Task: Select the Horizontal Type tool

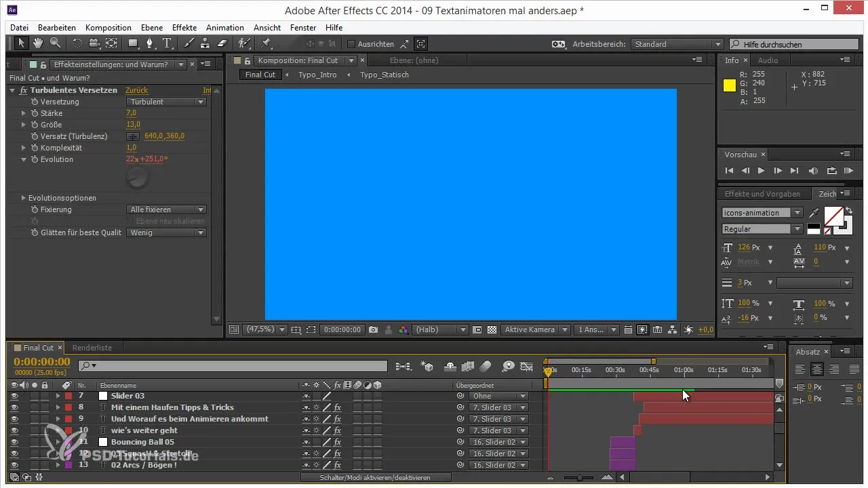Action: (167, 43)
